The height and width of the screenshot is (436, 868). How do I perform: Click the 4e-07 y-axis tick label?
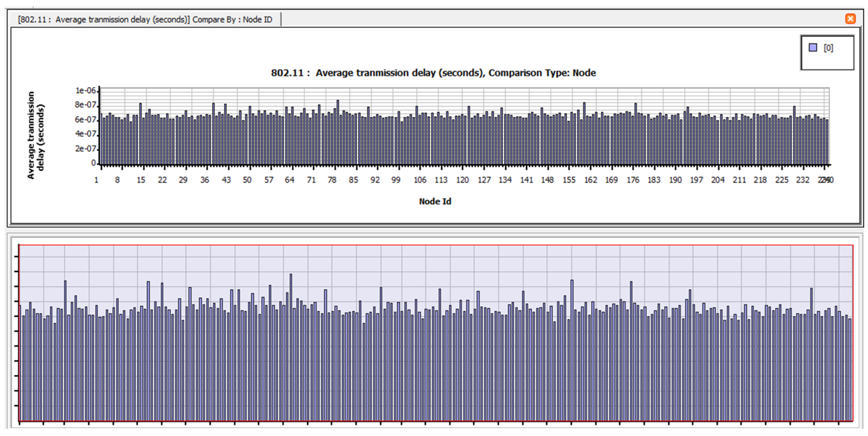click(86, 134)
